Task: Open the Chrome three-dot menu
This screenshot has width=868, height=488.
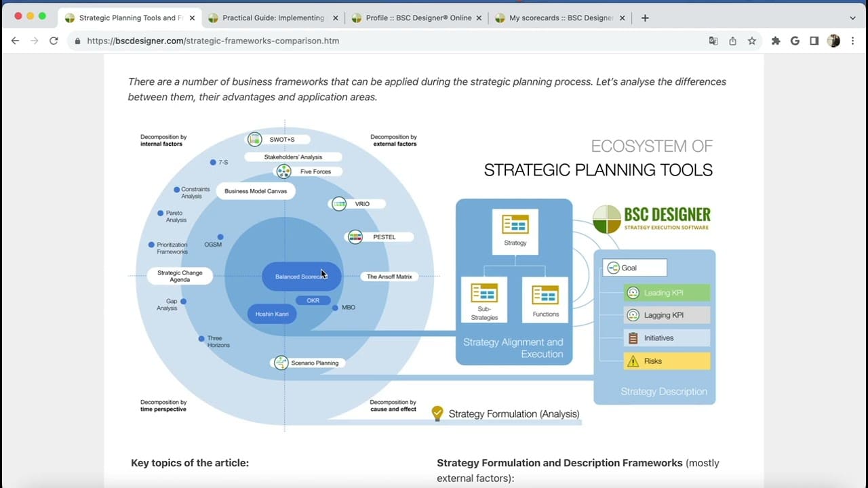Action: [852, 41]
